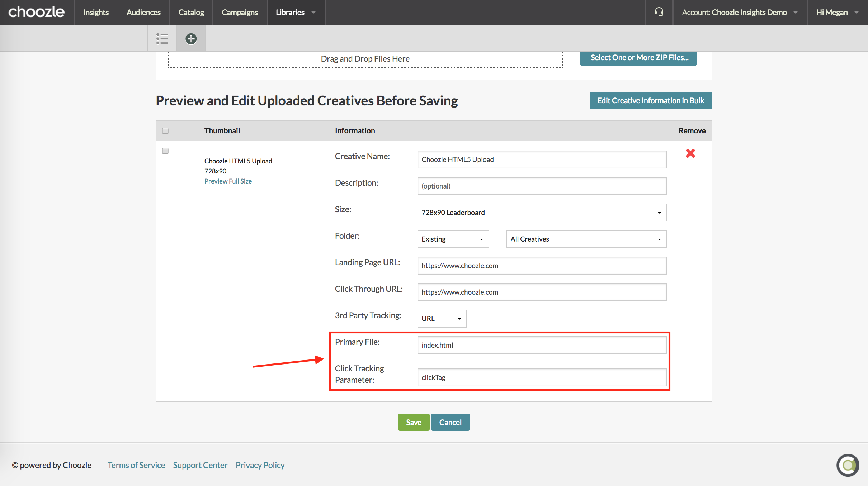Open the Existing folder dropdown

[x=453, y=239]
